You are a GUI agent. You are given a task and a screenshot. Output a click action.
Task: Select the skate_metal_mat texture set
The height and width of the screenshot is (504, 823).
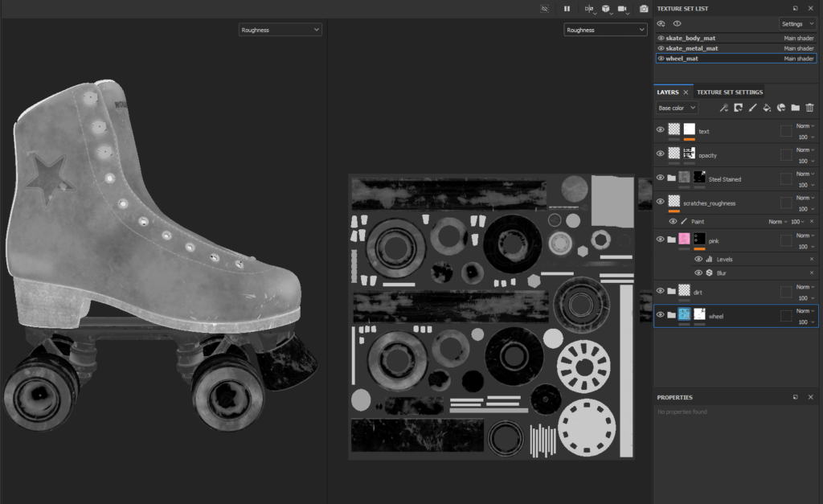pos(692,48)
